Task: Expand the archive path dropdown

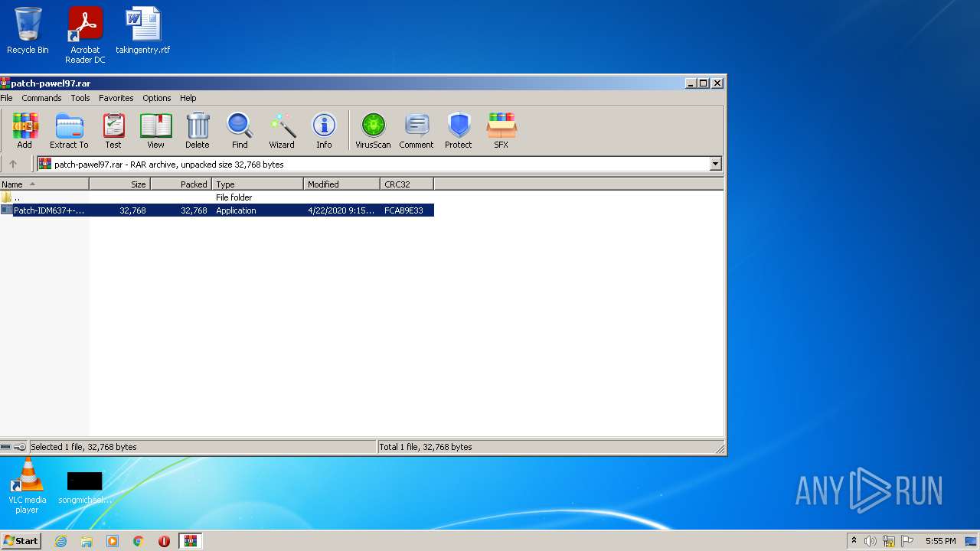Action: tap(716, 164)
